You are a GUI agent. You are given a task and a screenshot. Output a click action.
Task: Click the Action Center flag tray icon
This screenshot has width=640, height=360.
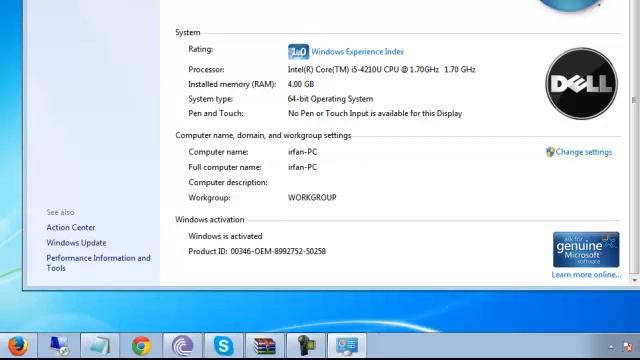click(628, 347)
